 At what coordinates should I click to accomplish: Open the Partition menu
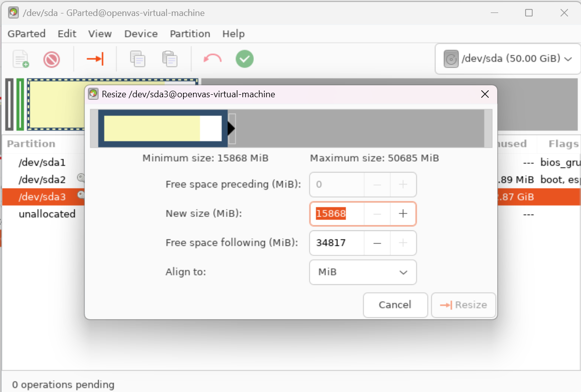[190, 34]
